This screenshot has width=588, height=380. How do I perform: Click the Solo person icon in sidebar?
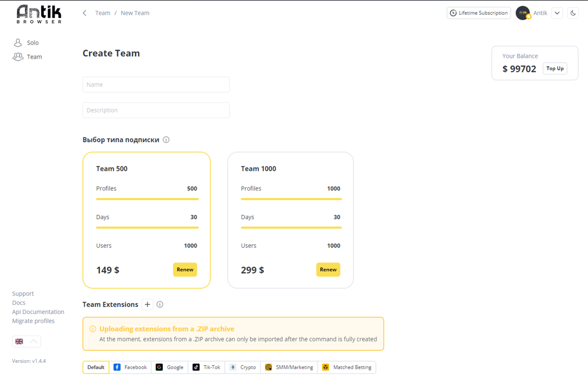pos(18,43)
